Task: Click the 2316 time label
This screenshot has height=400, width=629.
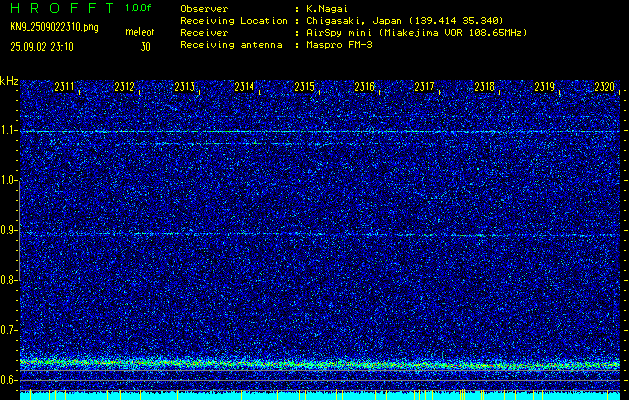Action: (364, 87)
